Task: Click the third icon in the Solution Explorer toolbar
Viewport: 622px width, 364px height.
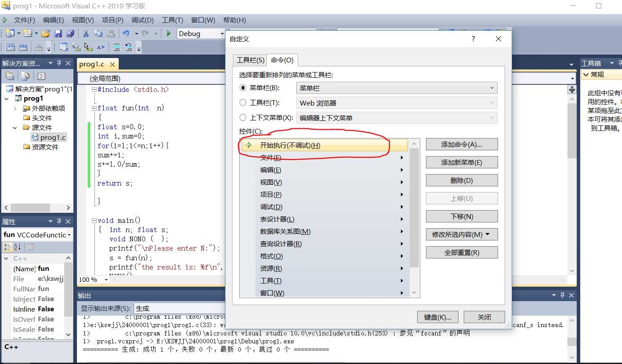Action: [41, 76]
